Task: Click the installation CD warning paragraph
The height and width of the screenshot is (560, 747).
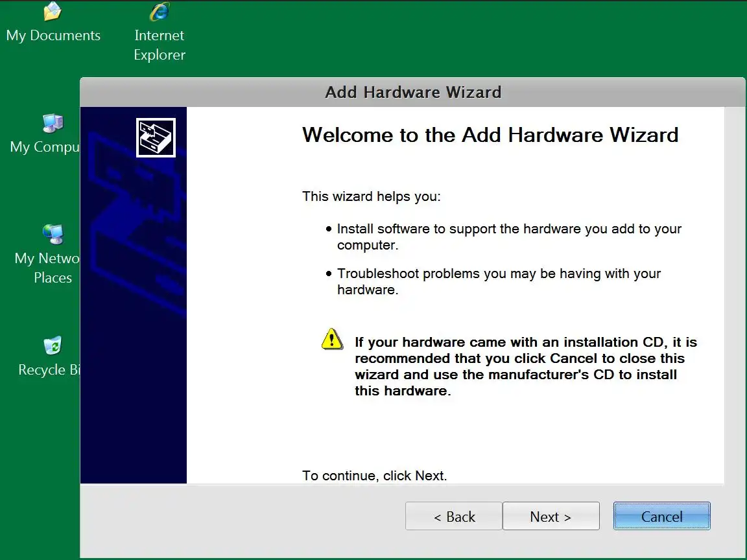Action: (525, 366)
